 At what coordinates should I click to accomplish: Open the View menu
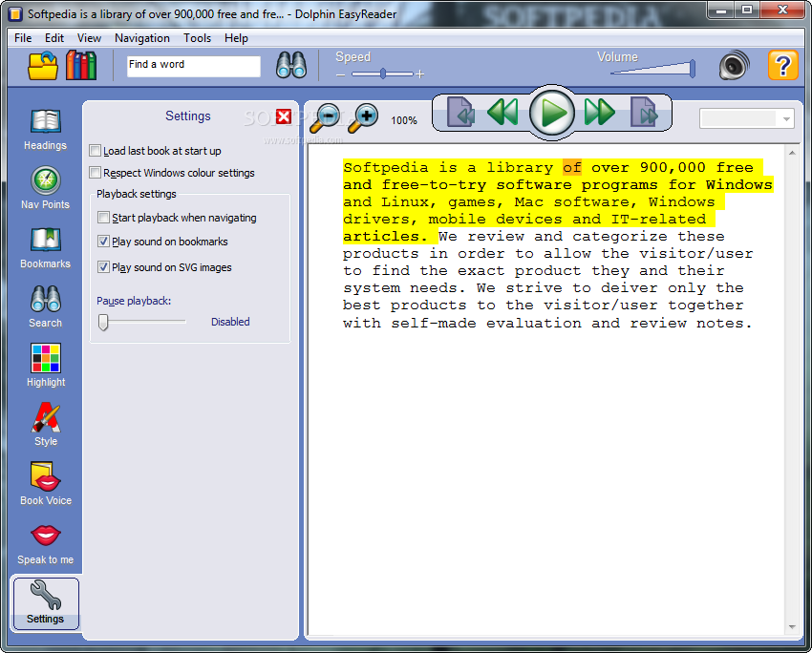[89, 38]
